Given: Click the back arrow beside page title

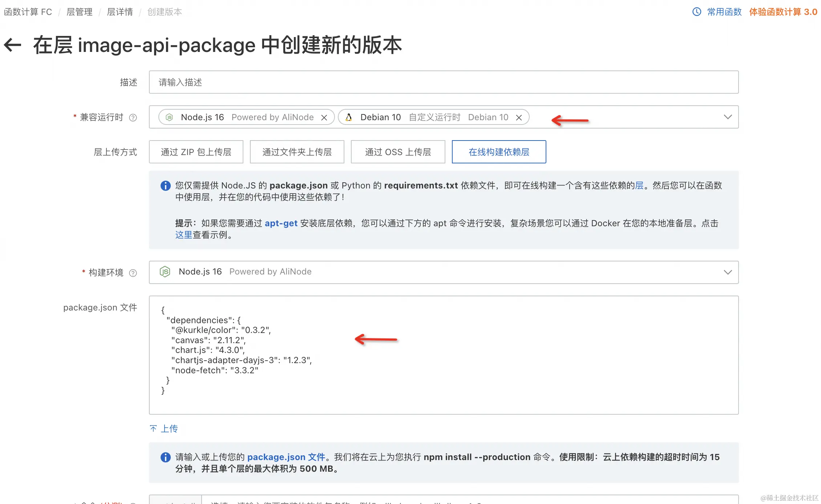Looking at the screenshot, I should pyautogui.click(x=13, y=45).
